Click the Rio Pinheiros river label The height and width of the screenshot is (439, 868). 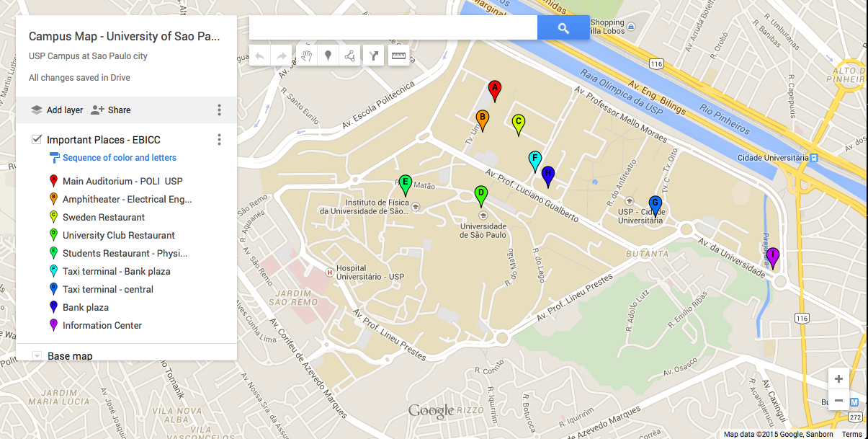(x=725, y=118)
